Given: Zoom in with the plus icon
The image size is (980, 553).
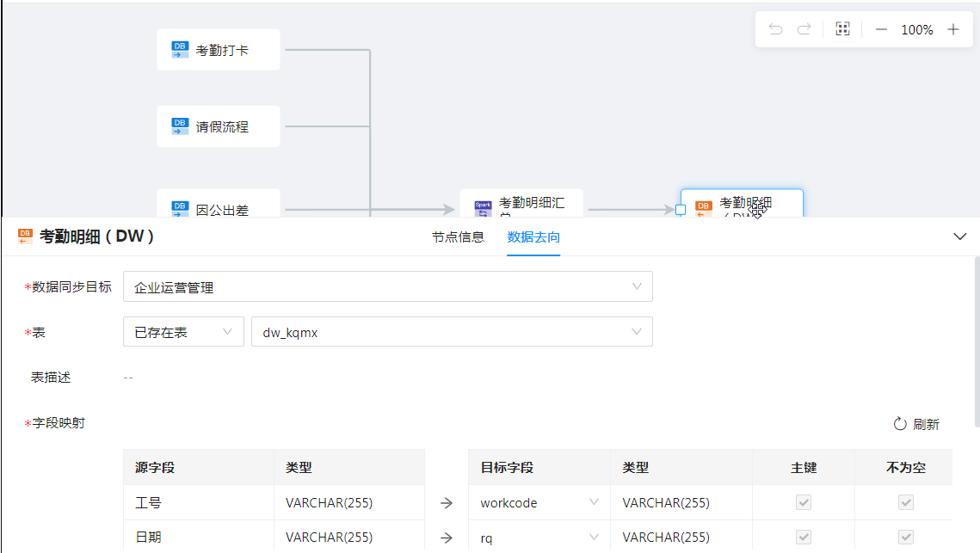Looking at the screenshot, I should [x=953, y=29].
